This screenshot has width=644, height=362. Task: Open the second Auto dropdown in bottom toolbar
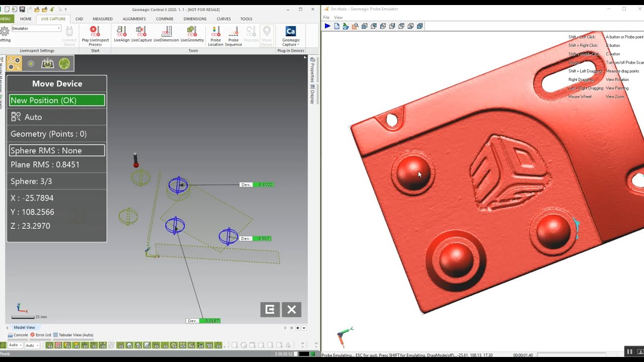pyautogui.click(x=37, y=345)
